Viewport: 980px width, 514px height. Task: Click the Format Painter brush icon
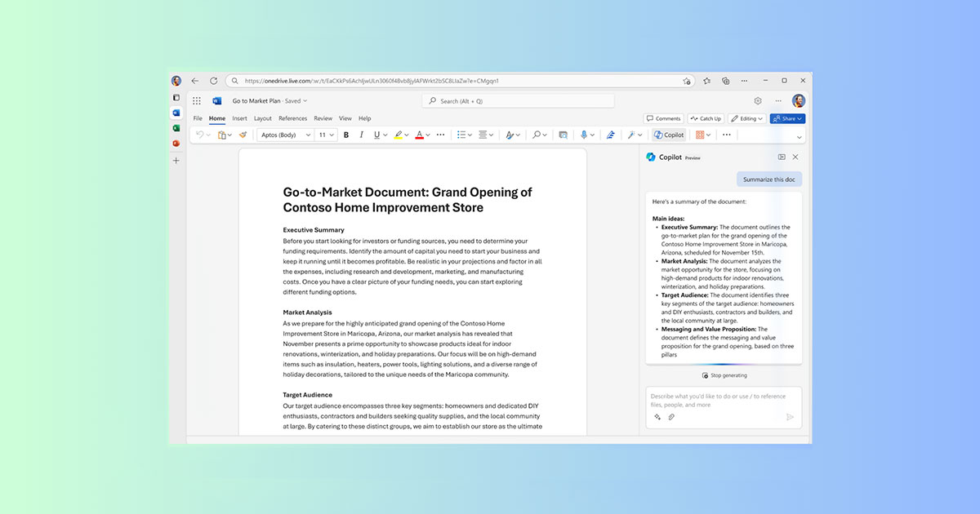[x=243, y=135]
